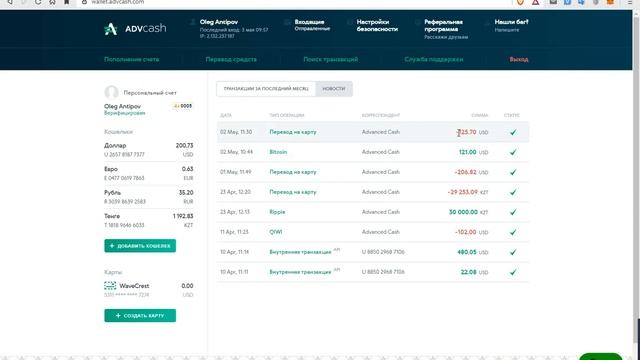Click status checkmark for 480.05 USD row
640x360 pixels.
513,252
